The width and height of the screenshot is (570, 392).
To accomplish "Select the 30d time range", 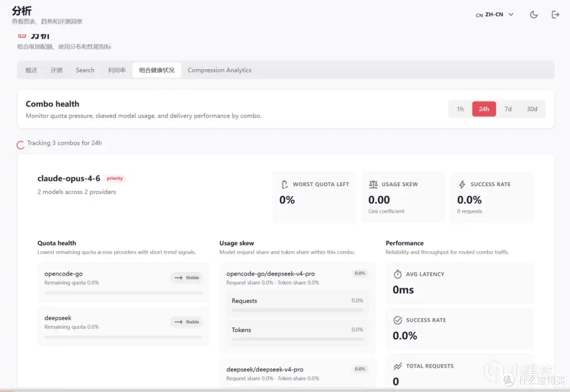I will 532,109.
